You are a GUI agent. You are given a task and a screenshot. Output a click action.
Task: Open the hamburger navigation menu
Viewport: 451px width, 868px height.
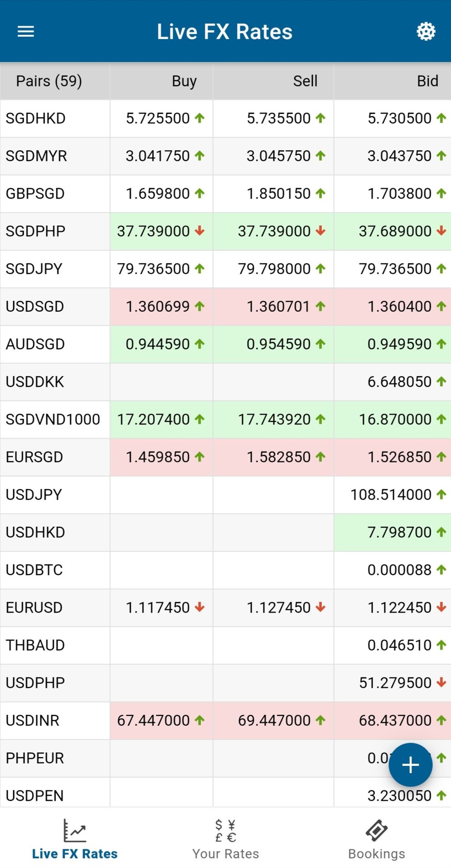pos(26,31)
